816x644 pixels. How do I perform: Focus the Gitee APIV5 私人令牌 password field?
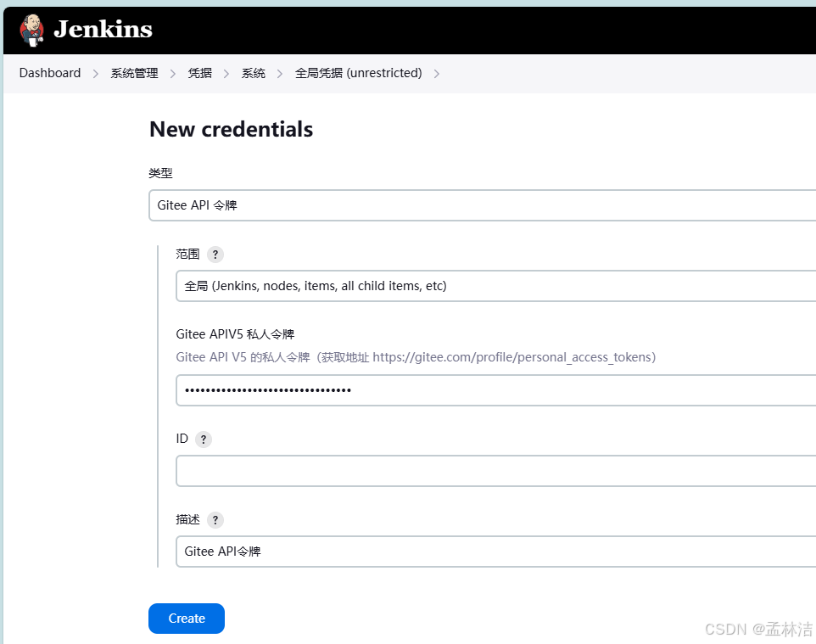[496, 390]
